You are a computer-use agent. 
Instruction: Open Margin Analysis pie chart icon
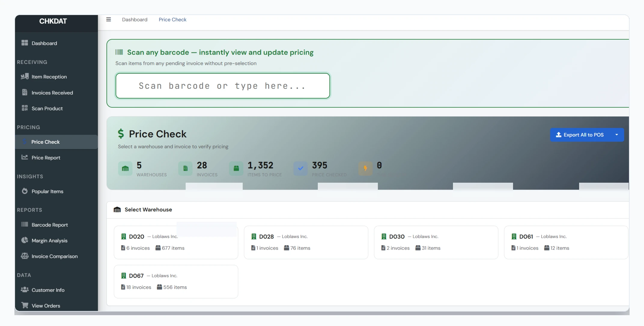[x=25, y=240]
